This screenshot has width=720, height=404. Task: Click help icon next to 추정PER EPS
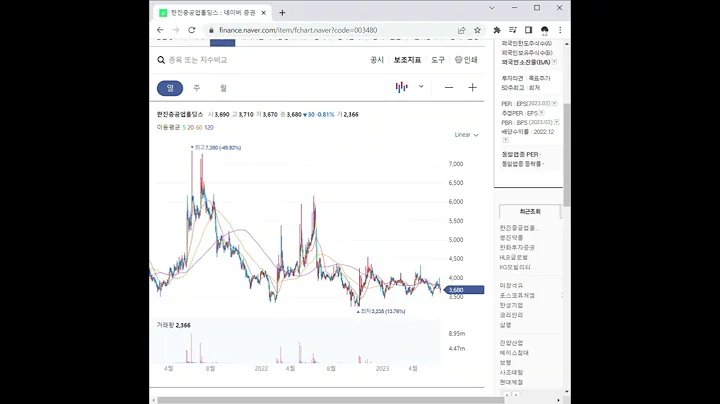click(542, 113)
